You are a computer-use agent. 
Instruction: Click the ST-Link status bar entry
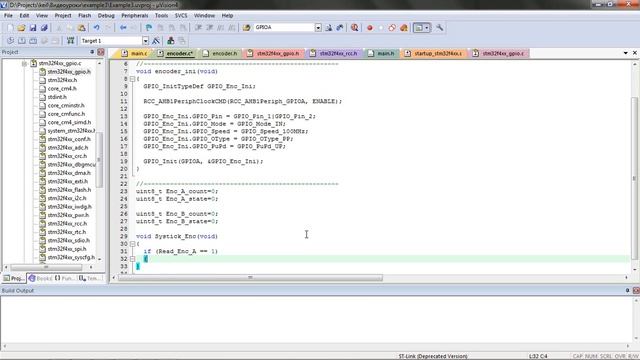[433, 356]
